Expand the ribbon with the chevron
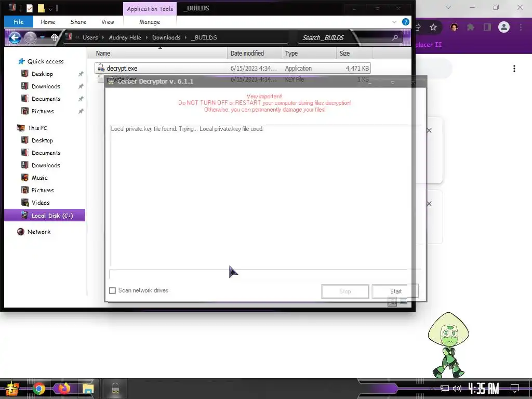 tap(394, 22)
